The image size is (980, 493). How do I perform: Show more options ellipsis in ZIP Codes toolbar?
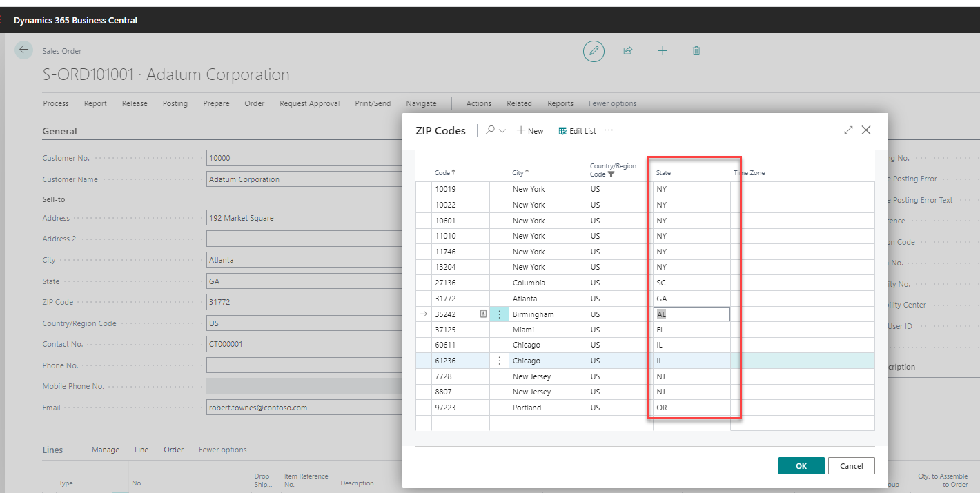tap(609, 130)
